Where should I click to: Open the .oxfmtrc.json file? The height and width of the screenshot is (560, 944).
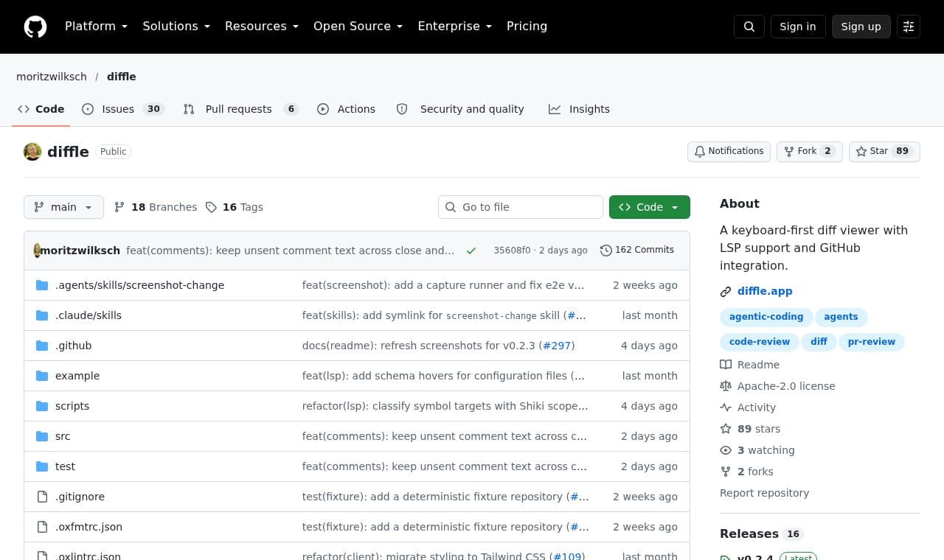(88, 527)
